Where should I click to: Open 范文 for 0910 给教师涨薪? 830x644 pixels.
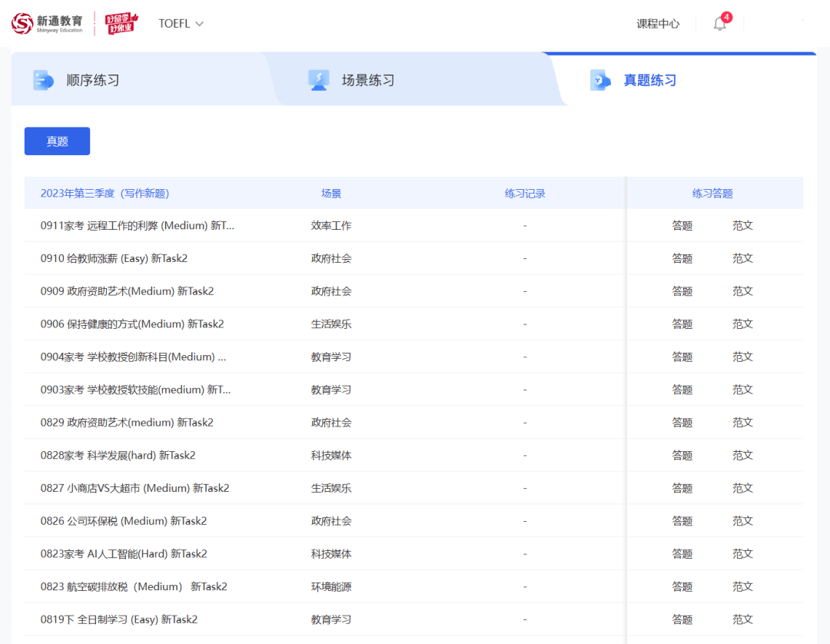742,258
